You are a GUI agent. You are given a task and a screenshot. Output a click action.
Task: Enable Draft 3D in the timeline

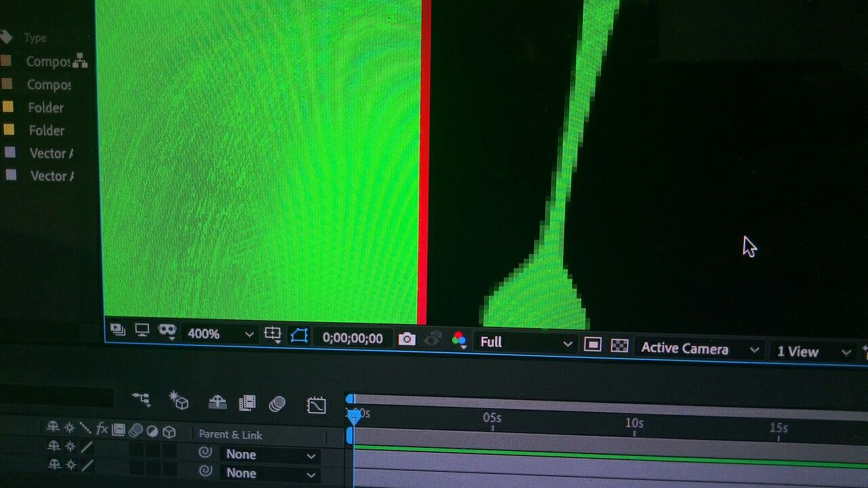[x=179, y=401]
